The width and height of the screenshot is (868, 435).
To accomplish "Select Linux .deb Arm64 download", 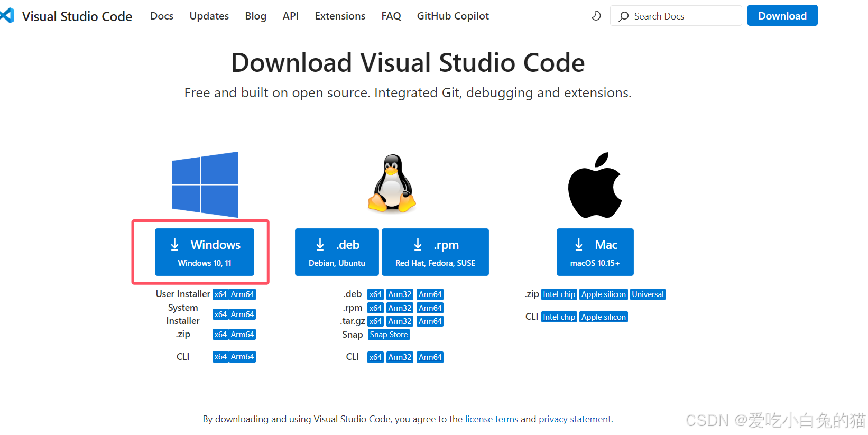I will tap(430, 294).
